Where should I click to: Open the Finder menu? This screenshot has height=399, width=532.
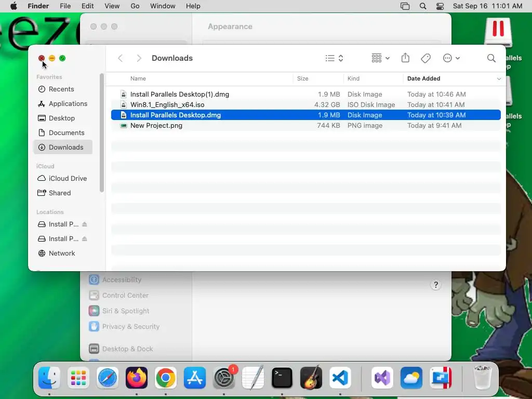click(x=38, y=6)
